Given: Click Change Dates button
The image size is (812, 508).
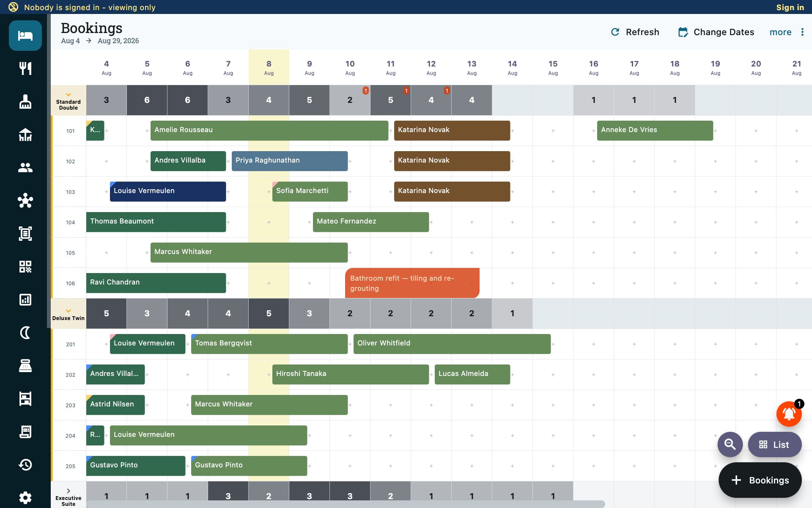Looking at the screenshot, I should click(x=716, y=32).
